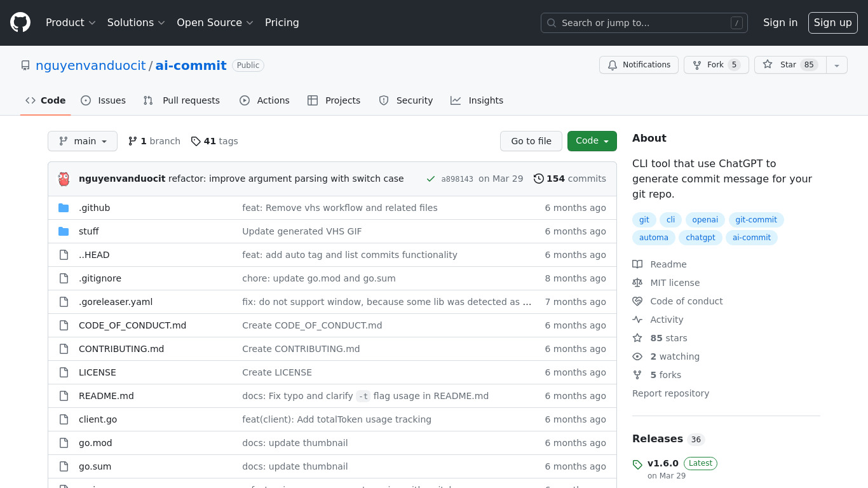Click the file icon next to ..HEAD
The height and width of the screenshot is (488, 868).
(x=64, y=255)
